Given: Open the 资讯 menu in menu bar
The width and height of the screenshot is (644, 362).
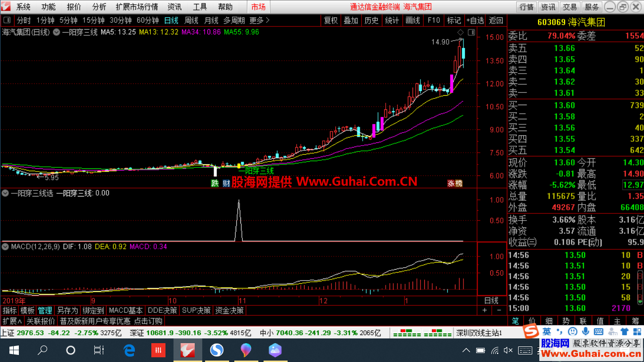Looking at the screenshot, I should [x=174, y=7].
